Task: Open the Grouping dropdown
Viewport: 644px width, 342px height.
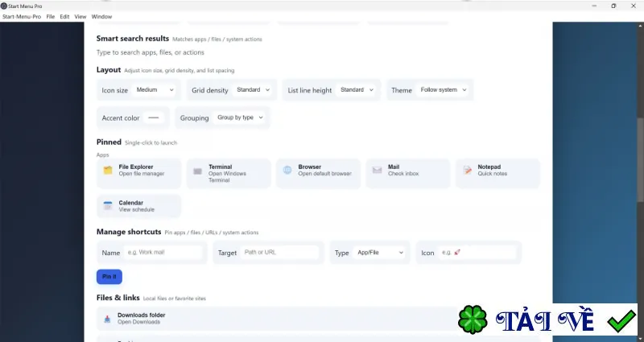Action: click(x=239, y=117)
